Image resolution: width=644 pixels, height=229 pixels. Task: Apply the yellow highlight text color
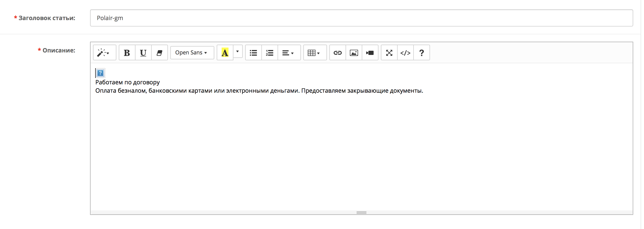click(x=225, y=53)
